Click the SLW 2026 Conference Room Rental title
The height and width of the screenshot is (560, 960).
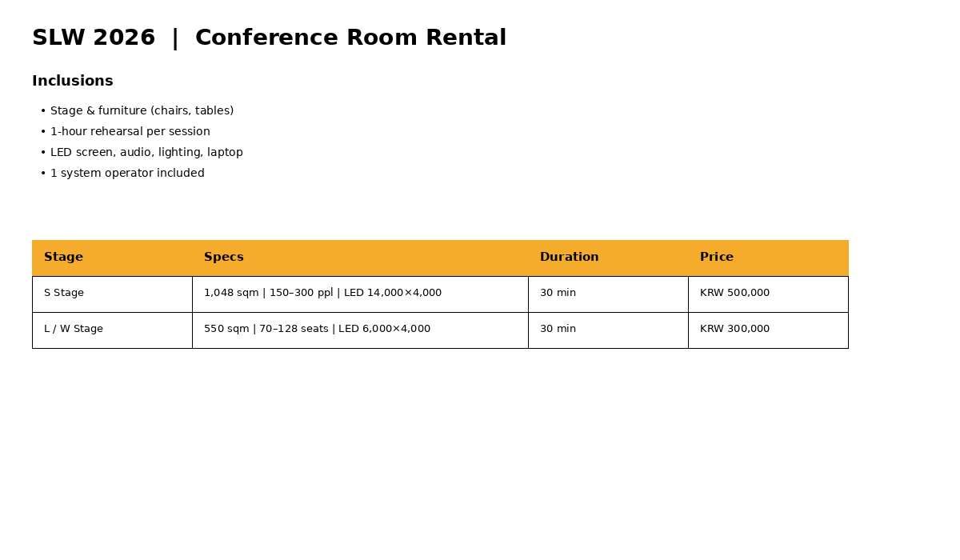click(x=269, y=38)
